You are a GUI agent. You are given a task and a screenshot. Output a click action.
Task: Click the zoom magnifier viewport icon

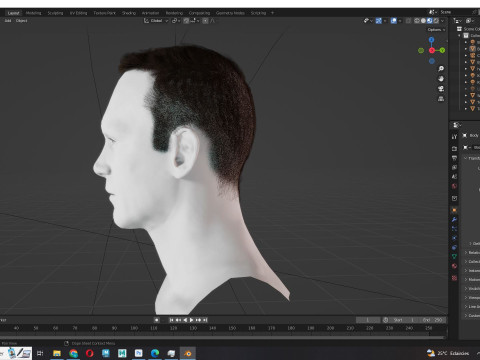pos(441,69)
